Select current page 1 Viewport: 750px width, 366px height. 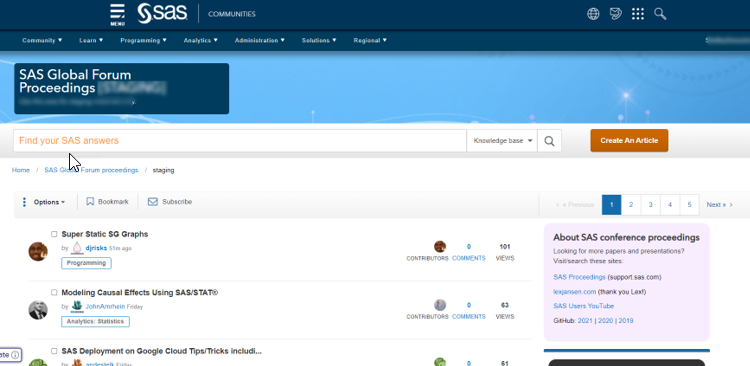(x=611, y=205)
